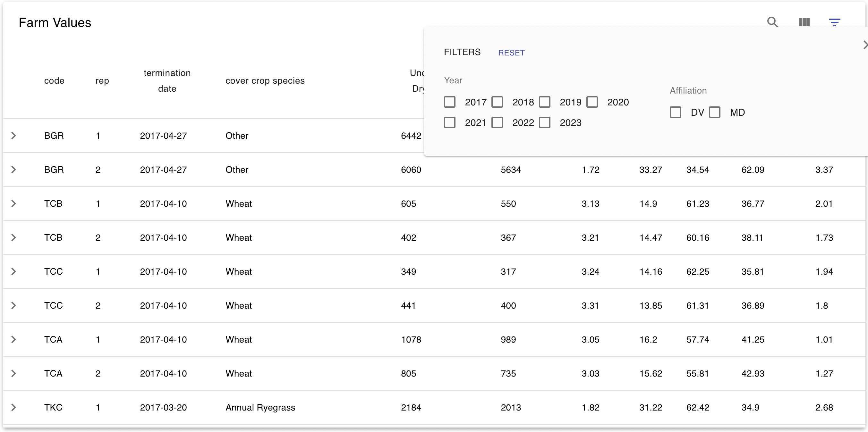Select the 2019 year filter
The image size is (868, 432).
tap(545, 102)
